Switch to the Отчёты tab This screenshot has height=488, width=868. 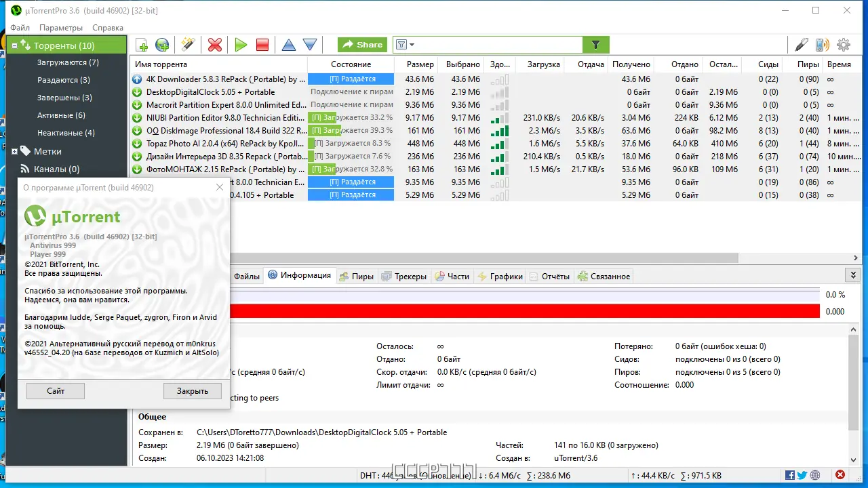pyautogui.click(x=550, y=277)
